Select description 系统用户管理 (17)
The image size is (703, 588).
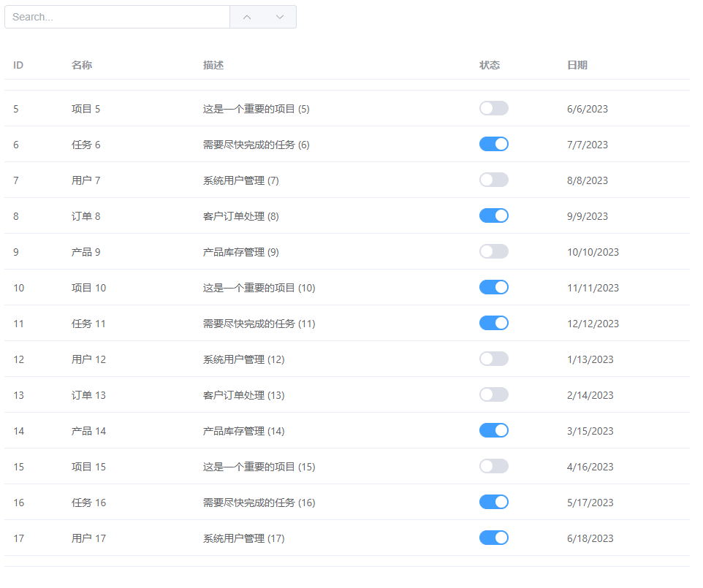coord(244,538)
